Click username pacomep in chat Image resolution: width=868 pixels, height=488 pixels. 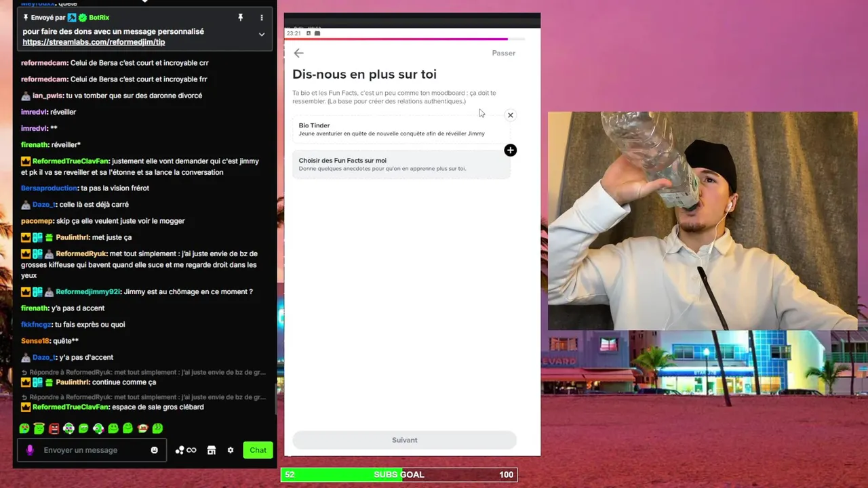click(x=37, y=221)
